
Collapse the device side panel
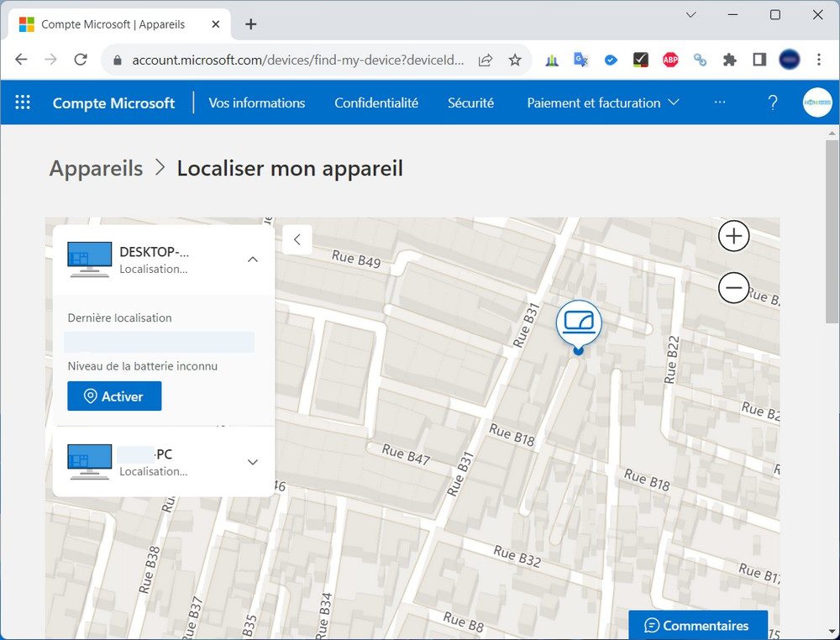click(x=297, y=239)
